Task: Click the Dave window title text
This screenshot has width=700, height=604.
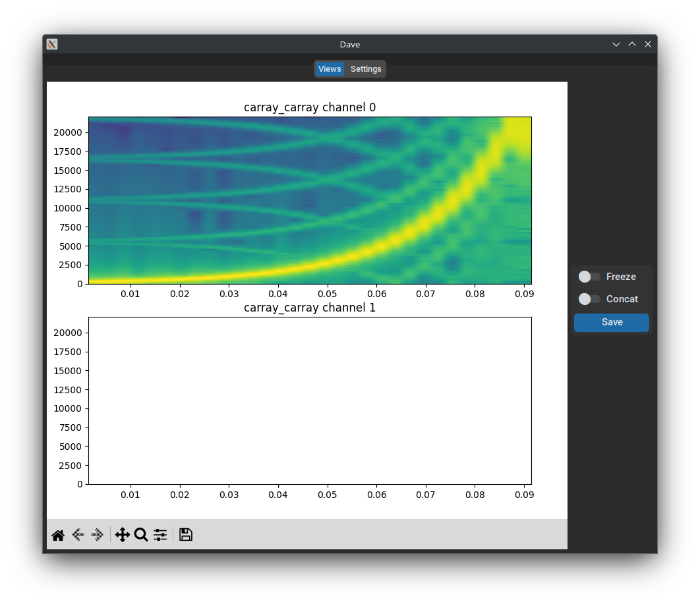Action: [x=350, y=44]
